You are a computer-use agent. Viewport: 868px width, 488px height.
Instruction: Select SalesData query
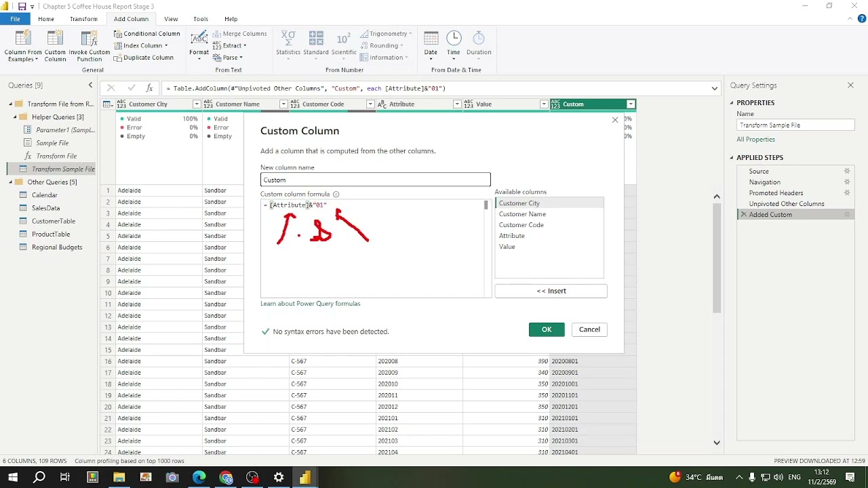45,208
